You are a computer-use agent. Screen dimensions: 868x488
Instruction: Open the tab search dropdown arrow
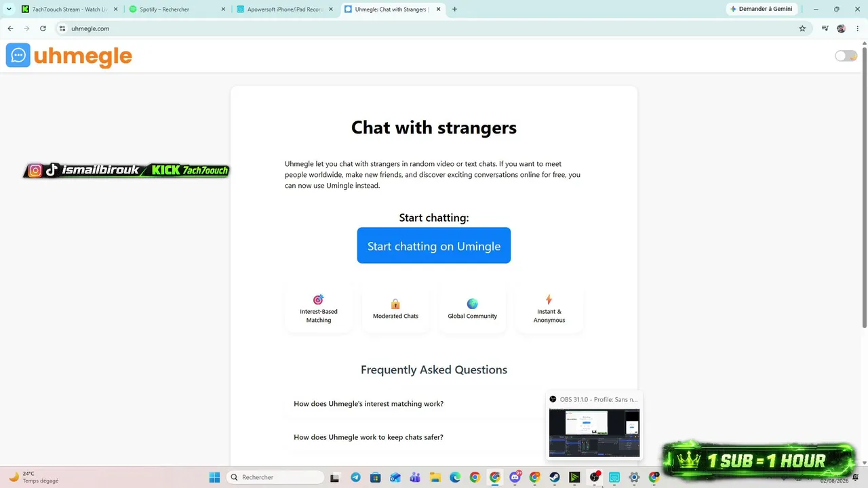click(9, 9)
